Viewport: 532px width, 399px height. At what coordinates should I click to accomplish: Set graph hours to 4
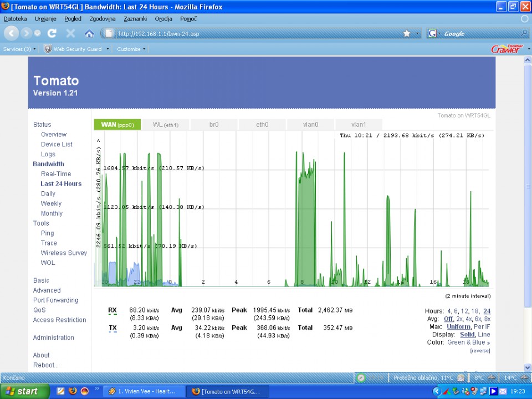click(449, 311)
